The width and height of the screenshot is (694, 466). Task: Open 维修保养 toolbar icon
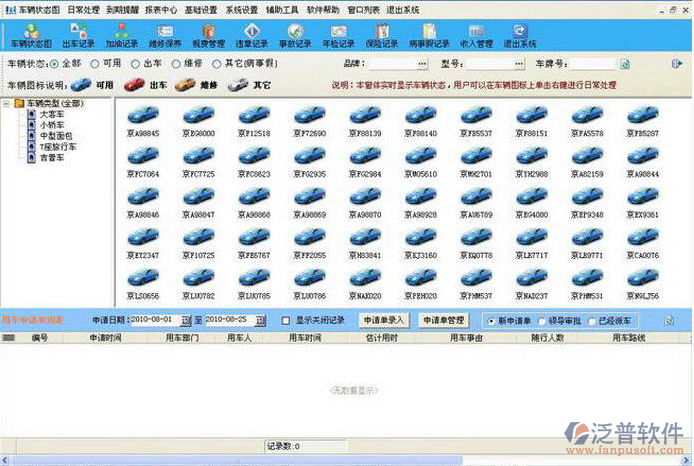[x=165, y=36]
